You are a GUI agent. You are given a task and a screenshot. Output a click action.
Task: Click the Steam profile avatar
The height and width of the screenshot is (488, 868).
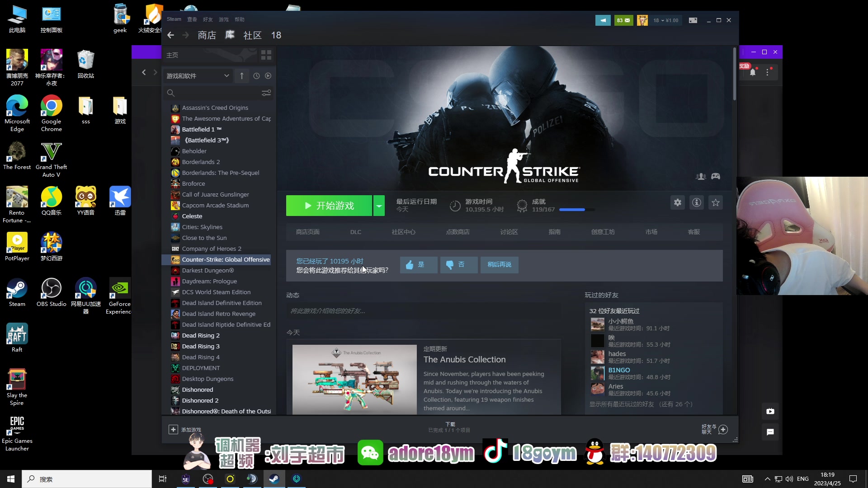(642, 20)
